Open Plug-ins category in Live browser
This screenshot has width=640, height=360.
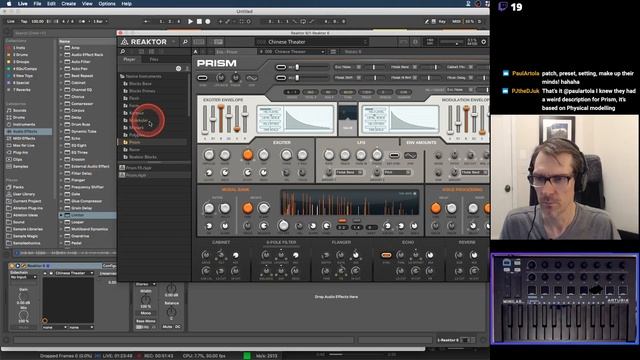point(20,152)
